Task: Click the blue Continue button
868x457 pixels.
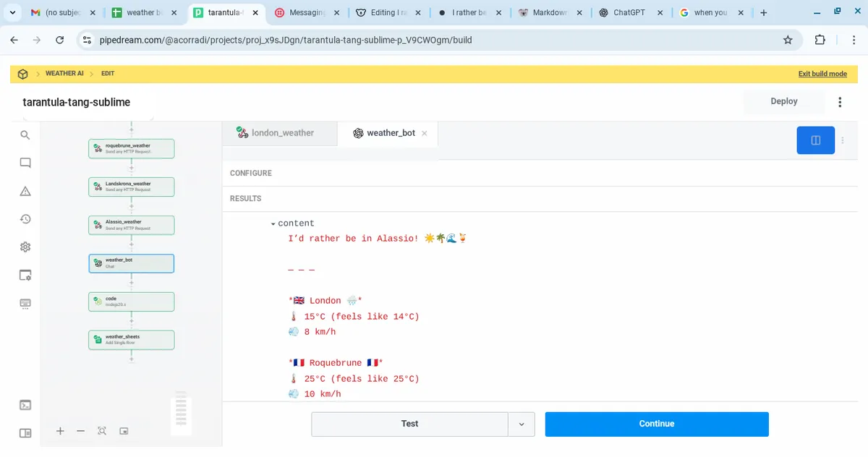Action: (656, 424)
